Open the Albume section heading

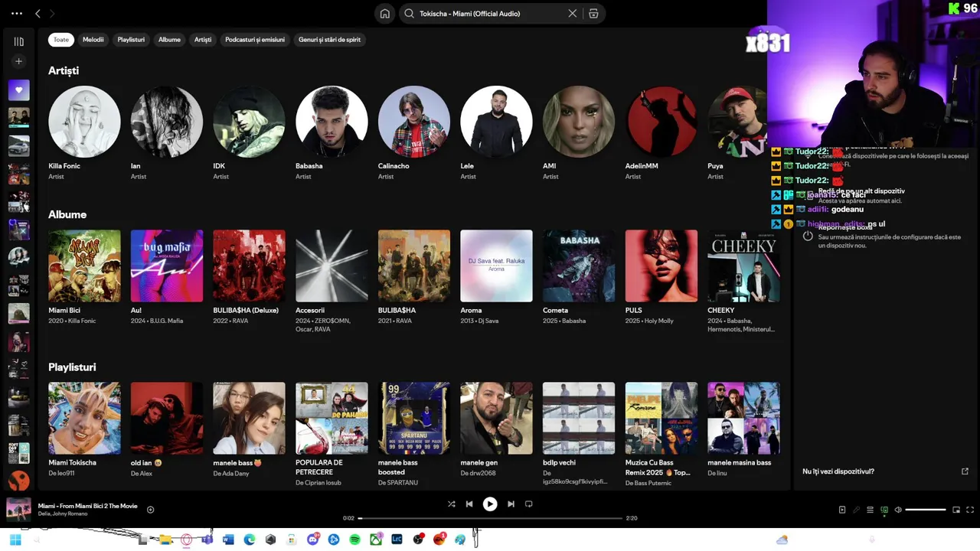point(67,214)
